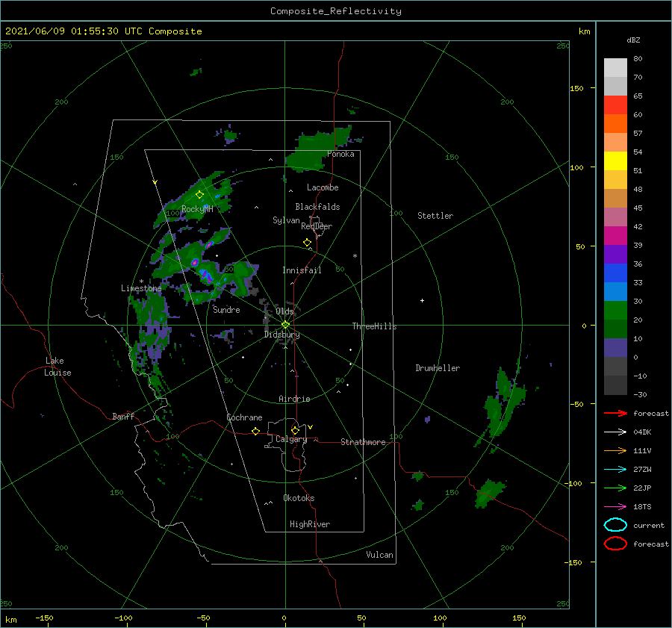This screenshot has height=628, width=672.
Task: Click the dBZ legend heading
Action: (633, 40)
